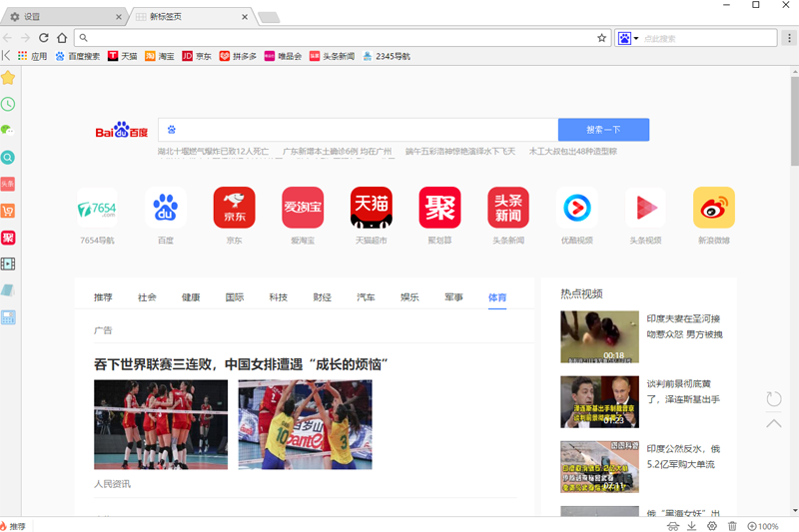
Task: Reload the current page
Action: 43,38
